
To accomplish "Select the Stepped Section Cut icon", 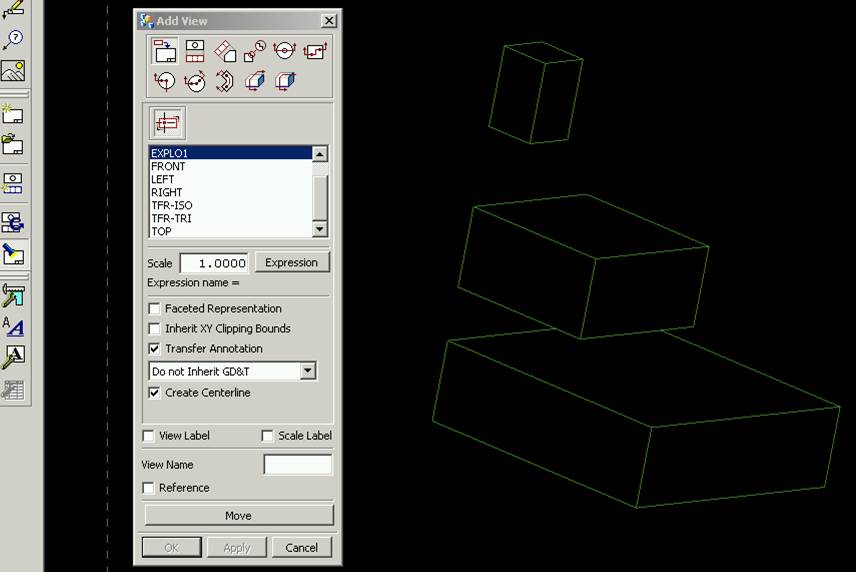I will (x=314, y=51).
